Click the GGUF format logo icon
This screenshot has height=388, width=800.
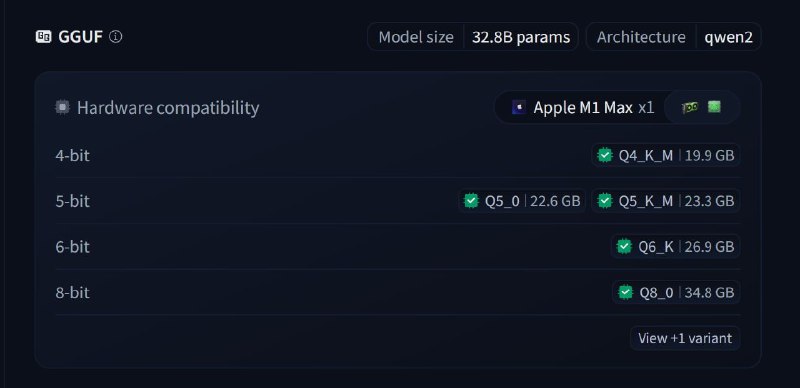[43, 37]
